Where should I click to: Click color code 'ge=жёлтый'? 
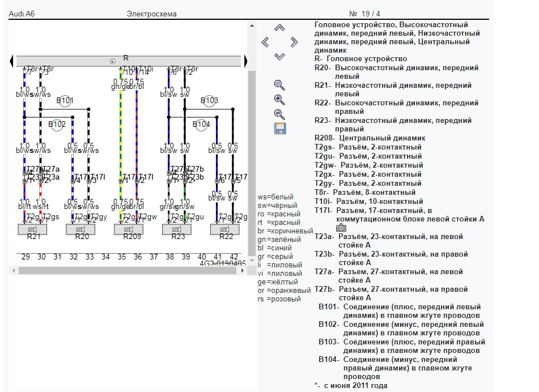pyautogui.click(x=278, y=282)
